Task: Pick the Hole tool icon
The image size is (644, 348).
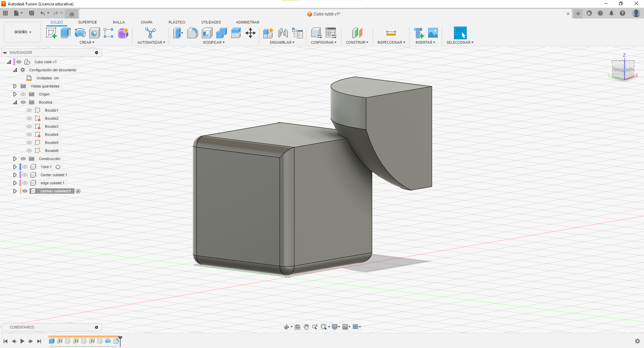Action: click(94, 33)
